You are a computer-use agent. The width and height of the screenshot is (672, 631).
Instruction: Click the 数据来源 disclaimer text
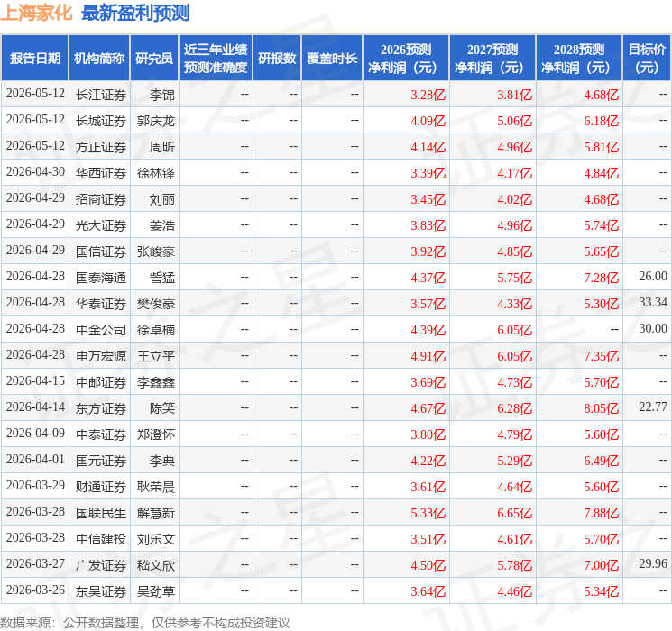coord(145,622)
